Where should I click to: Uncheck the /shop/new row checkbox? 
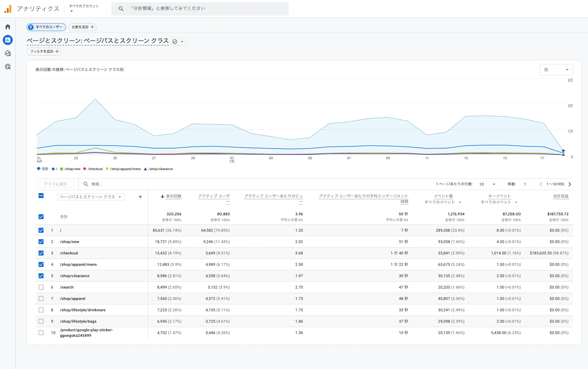[41, 242]
